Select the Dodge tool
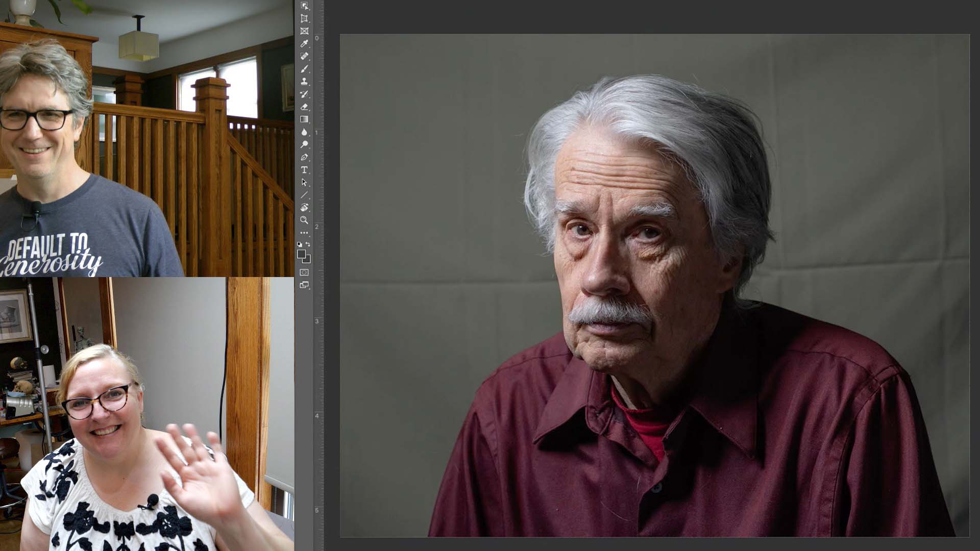The image size is (980, 551). pos(304,144)
